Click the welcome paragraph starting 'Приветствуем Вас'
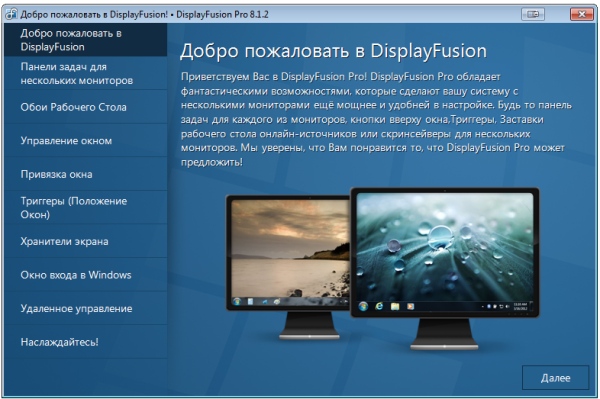This screenshot has height=399, width=600. [377, 119]
